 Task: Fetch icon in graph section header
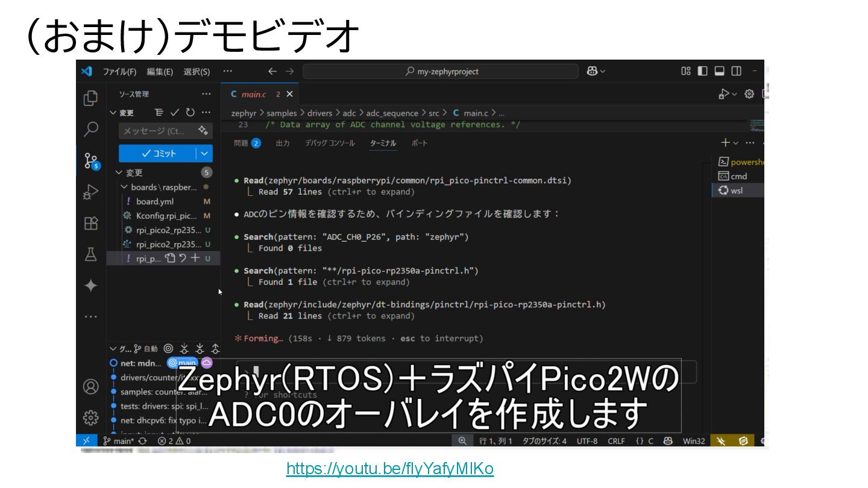click(x=184, y=348)
